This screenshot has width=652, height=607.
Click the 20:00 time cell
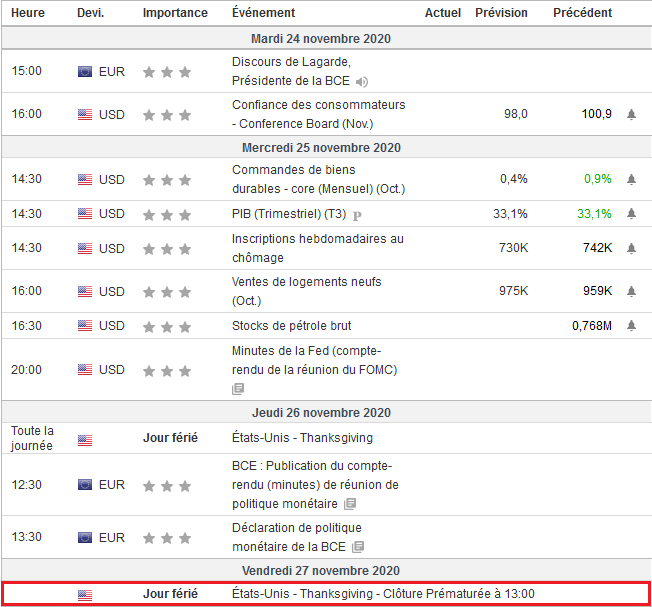coord(26,370)
